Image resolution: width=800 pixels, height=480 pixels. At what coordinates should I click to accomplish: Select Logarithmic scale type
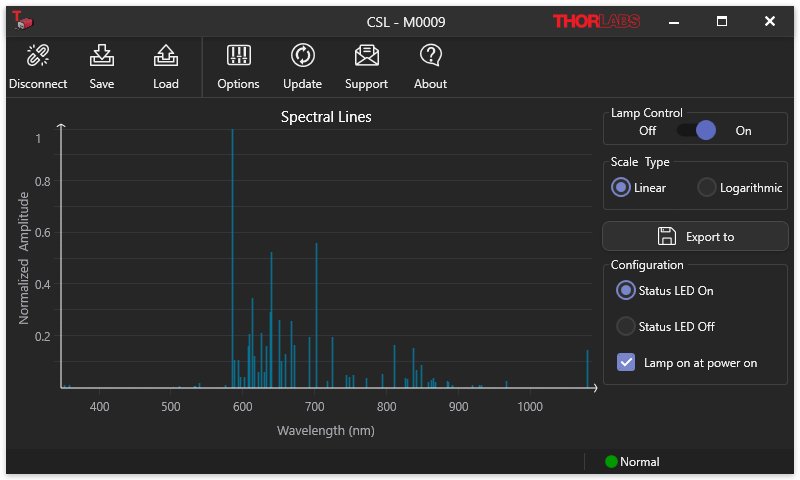click(707, 188)
